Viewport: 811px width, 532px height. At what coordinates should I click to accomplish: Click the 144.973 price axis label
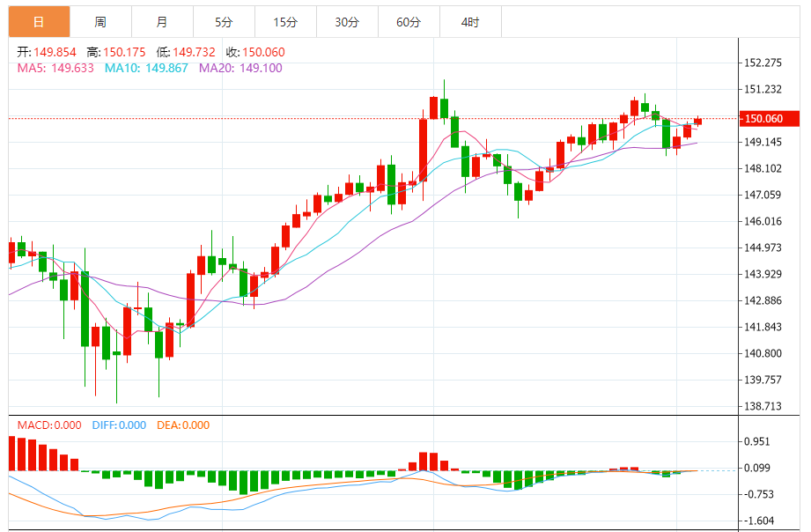point(763,248)
